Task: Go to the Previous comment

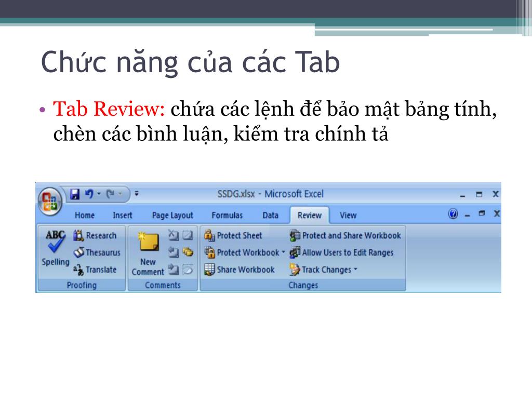Action: click(173, 252)
